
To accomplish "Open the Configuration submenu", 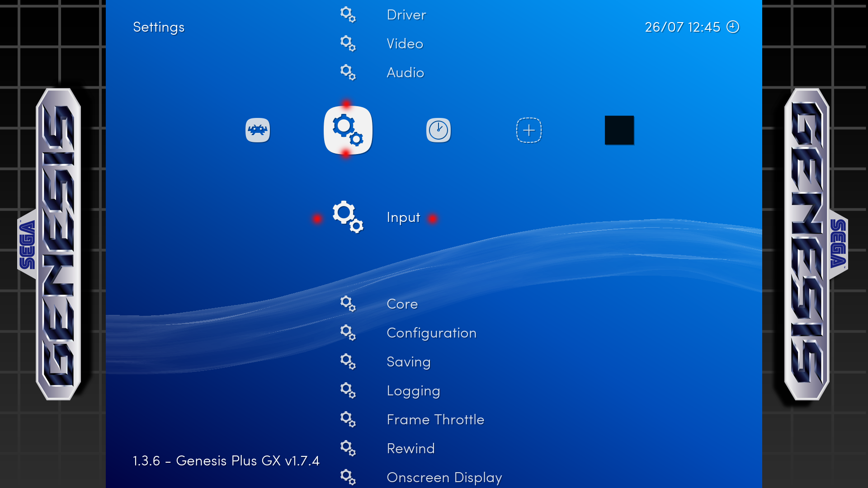I will point(431,333).
